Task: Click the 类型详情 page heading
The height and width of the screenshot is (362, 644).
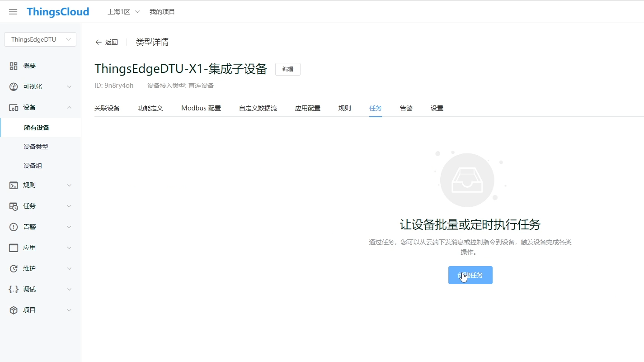Action: [x=152, y=42]
